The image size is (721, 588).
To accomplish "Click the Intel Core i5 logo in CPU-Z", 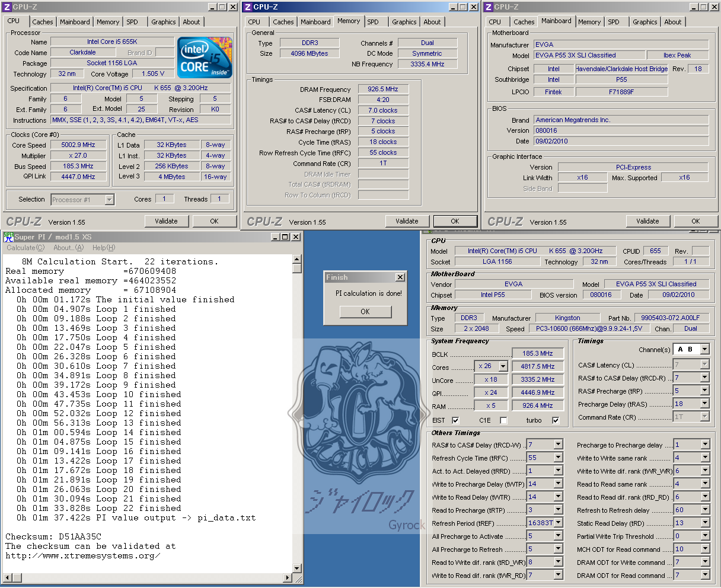I will pyautogui.click(x=205, y=57).
